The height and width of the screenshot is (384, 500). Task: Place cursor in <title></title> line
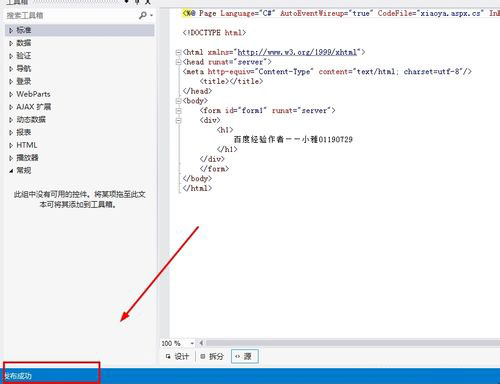(x=231, y=81)
